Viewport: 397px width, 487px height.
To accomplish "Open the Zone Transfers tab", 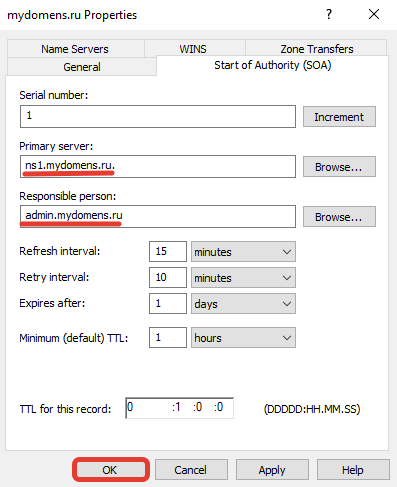I will coord(316,49).
